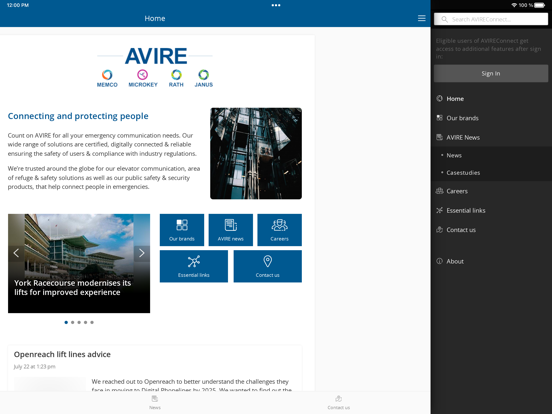Click the JANUS brand logo
The image size is (552, 414).
point(204,78)
